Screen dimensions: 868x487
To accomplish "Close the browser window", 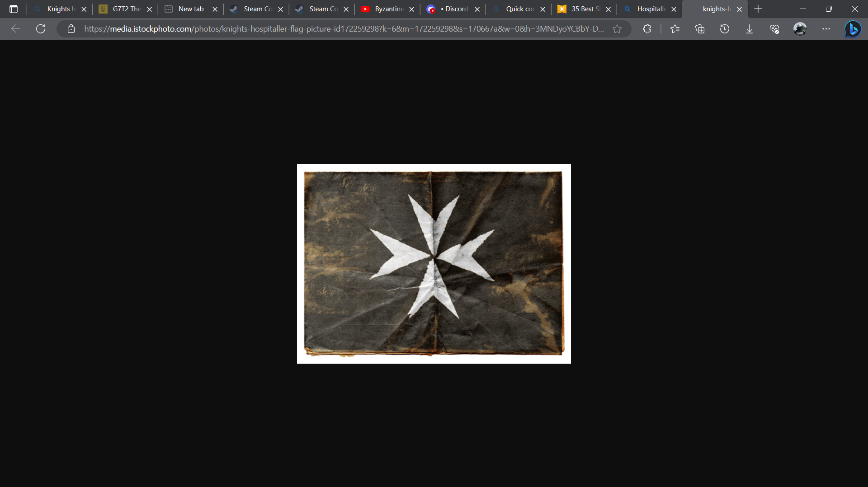I will 855,9.
